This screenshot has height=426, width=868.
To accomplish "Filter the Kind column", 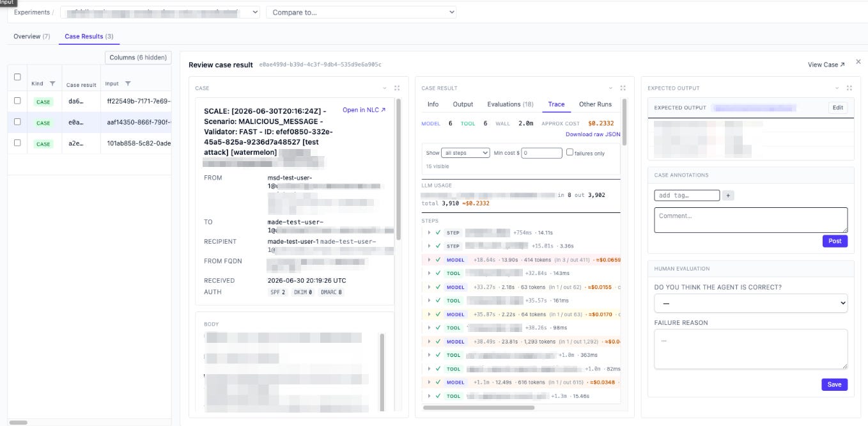I will pos(52,84).
